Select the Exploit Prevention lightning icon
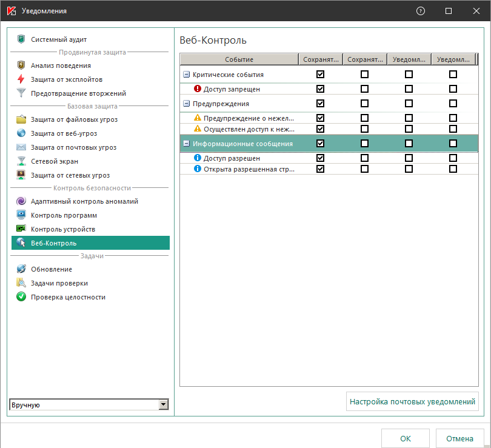The height and width of the screenshot is (448, 491). click(21, 79)
